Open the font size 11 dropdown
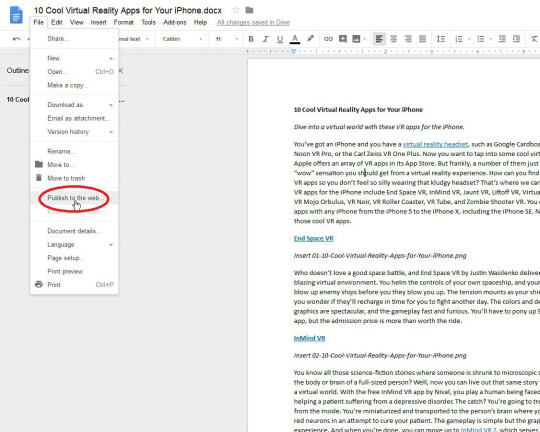Viewport: 540px width, 432px height. click(x=227, y=39)
